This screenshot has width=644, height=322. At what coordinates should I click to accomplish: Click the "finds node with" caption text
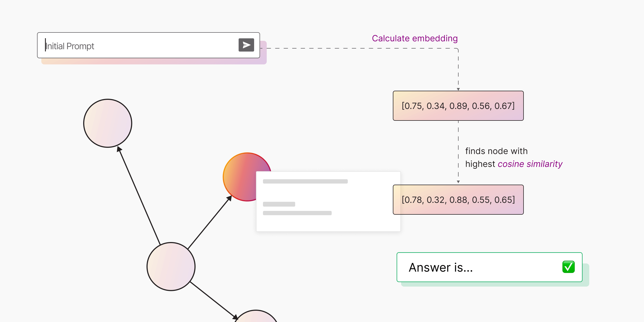496,151
